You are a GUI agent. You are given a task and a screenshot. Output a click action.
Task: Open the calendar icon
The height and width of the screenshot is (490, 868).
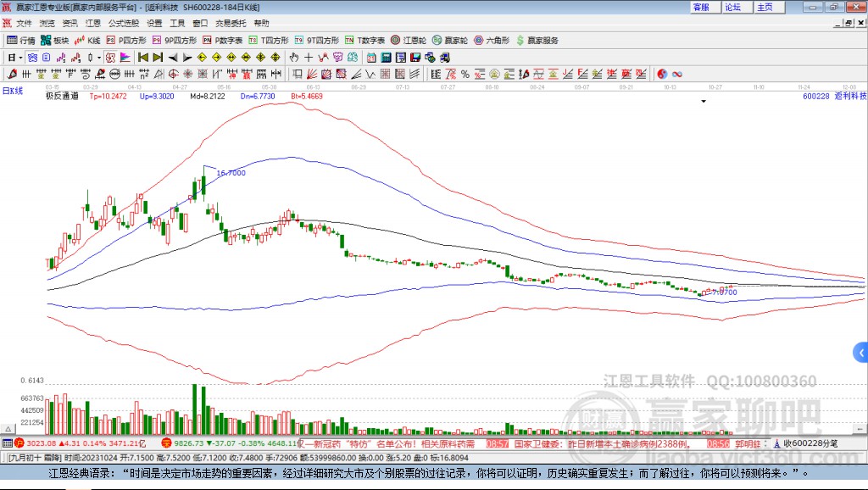point(371,58)
